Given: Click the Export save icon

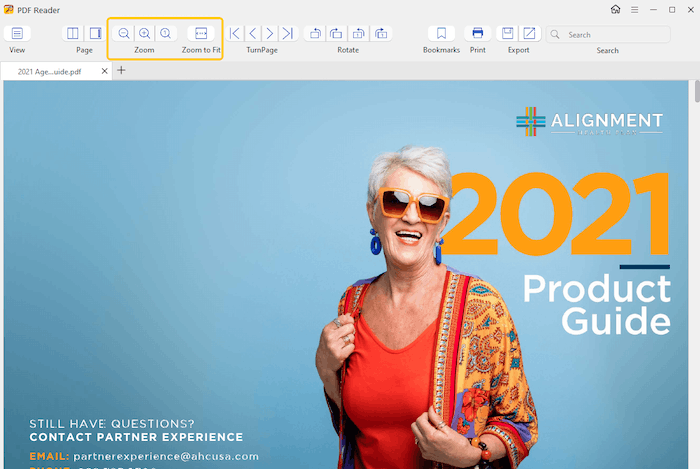Looking at the screenshot, I should tap(508, 33).
